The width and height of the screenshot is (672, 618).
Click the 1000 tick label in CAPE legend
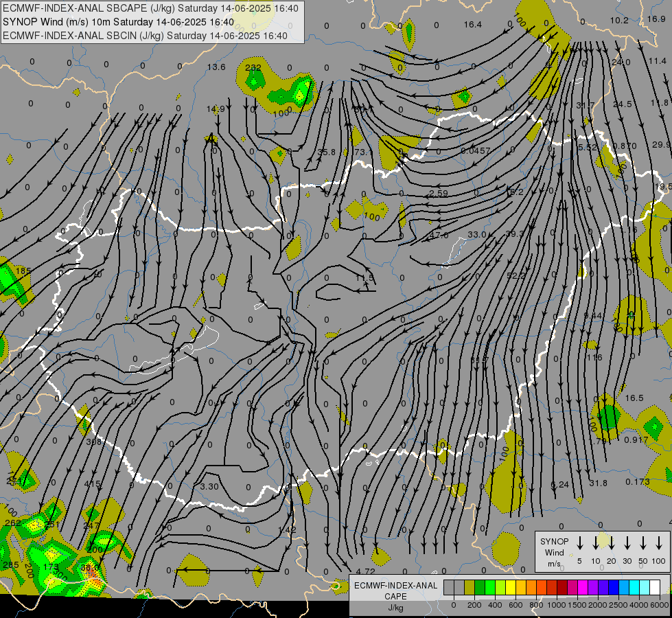coord(557,605)
